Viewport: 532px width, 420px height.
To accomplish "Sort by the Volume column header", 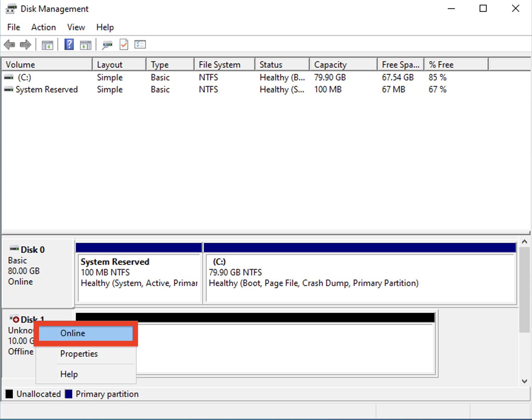I will point(47,65).
